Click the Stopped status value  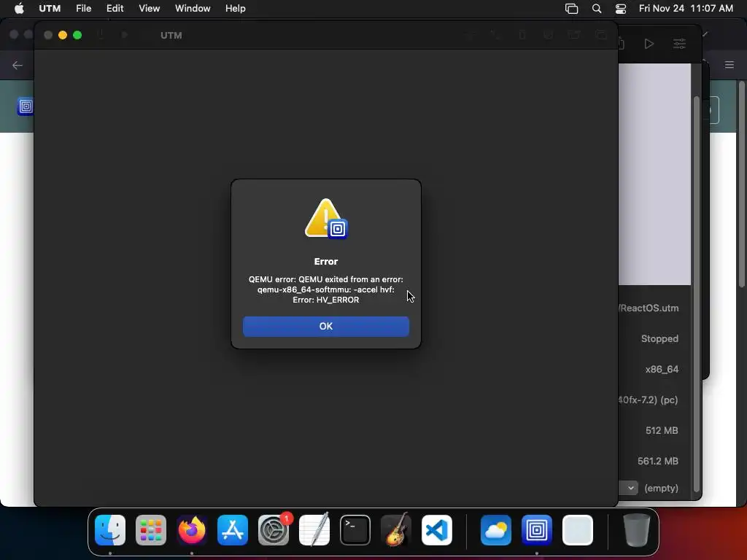click(x=659, y=338)
